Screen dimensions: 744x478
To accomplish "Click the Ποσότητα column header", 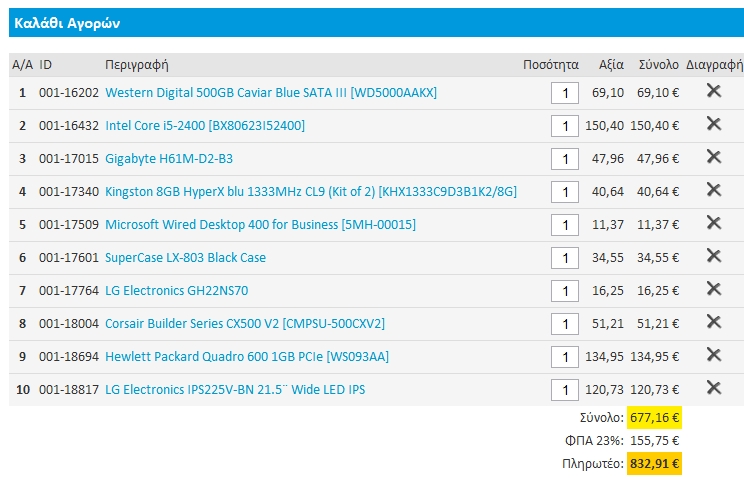I will [x=551, y=65].
